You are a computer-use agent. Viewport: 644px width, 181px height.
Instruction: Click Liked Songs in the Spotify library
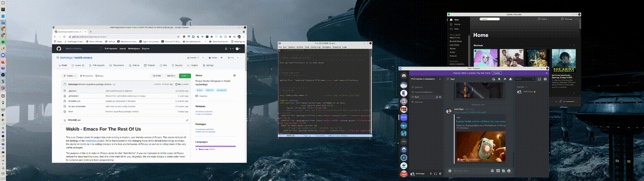455,45
